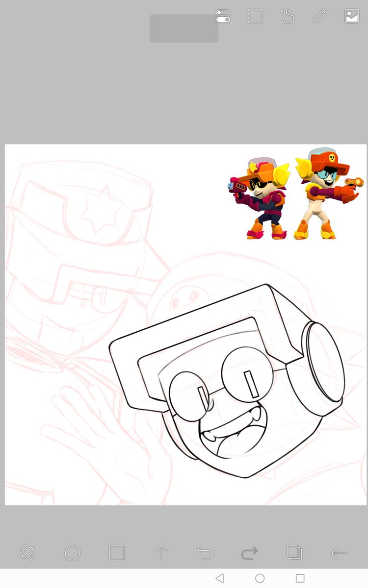The height and width of the screenshot is (588, 368).
Task: Undo the last stroke
Action: point(205,554)
